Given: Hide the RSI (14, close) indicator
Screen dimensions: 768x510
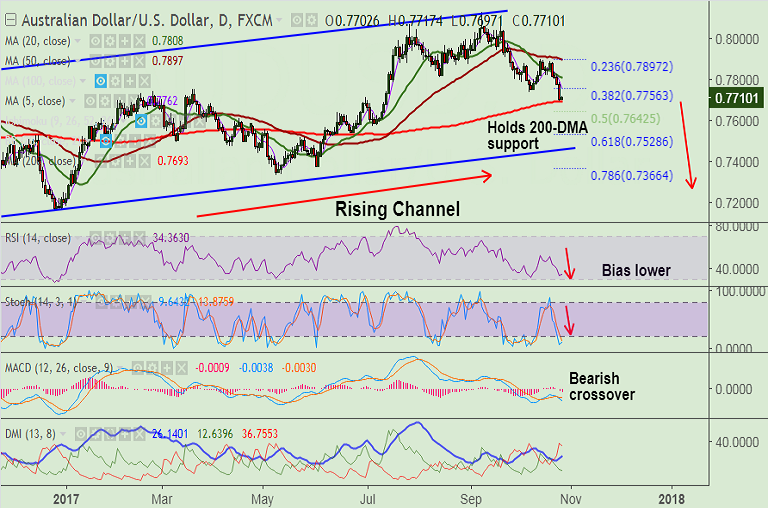Looking at the screenshot, I should (96, 238).
